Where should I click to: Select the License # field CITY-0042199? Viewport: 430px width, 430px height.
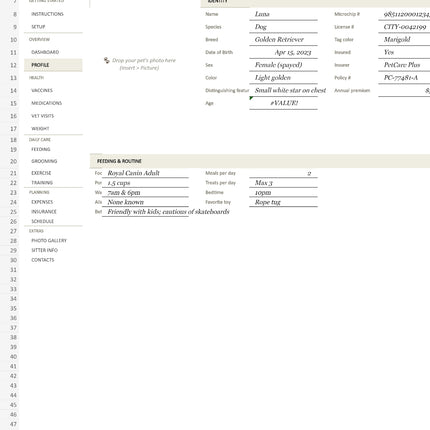coord(404,27)
